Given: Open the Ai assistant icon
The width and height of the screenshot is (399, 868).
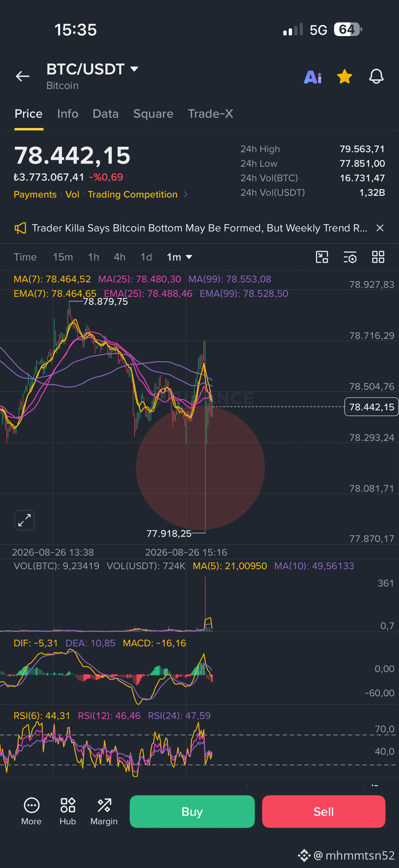Looking at the screenshot, I should point(313,77).
